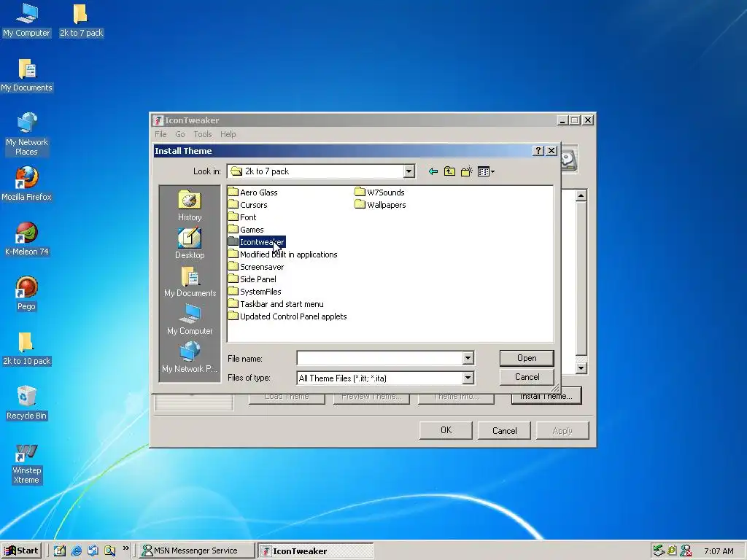Image resolution: width=747 pixels, height=560 pixels.
Task: Expand quick launch overflow chevron
Action: click(125, 548)
